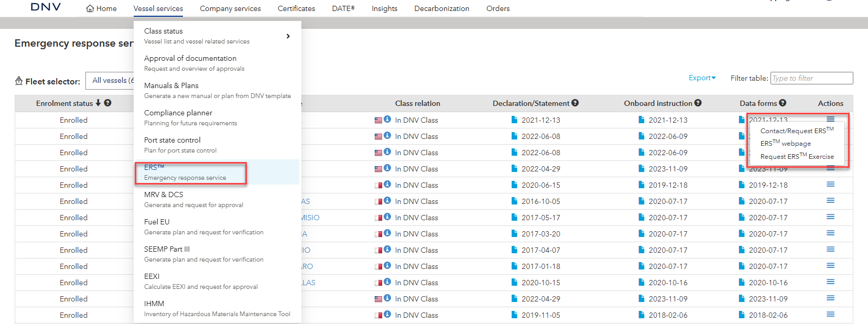This screenshot has width=868, height=324.
Task: Click "In DNV Class" beside 2019-11-05
Action: tap(416, 315)
